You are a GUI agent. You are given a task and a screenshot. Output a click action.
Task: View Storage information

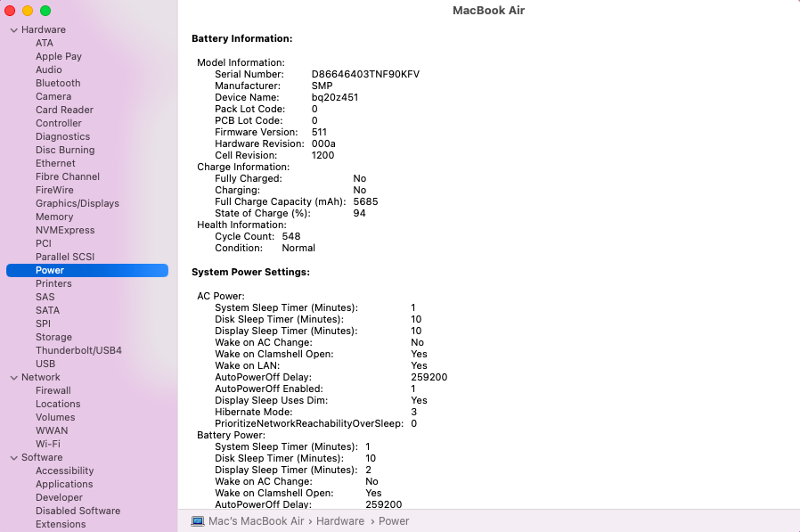(x=53, y=337)
